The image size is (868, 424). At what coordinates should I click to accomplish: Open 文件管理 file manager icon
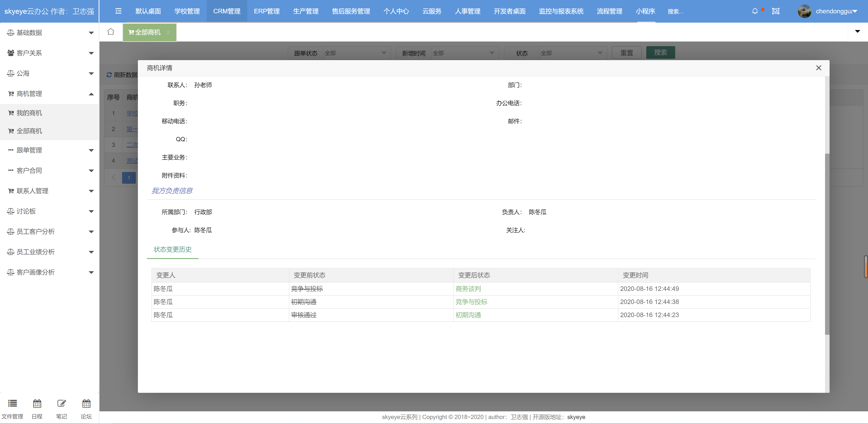coord(12,403)
